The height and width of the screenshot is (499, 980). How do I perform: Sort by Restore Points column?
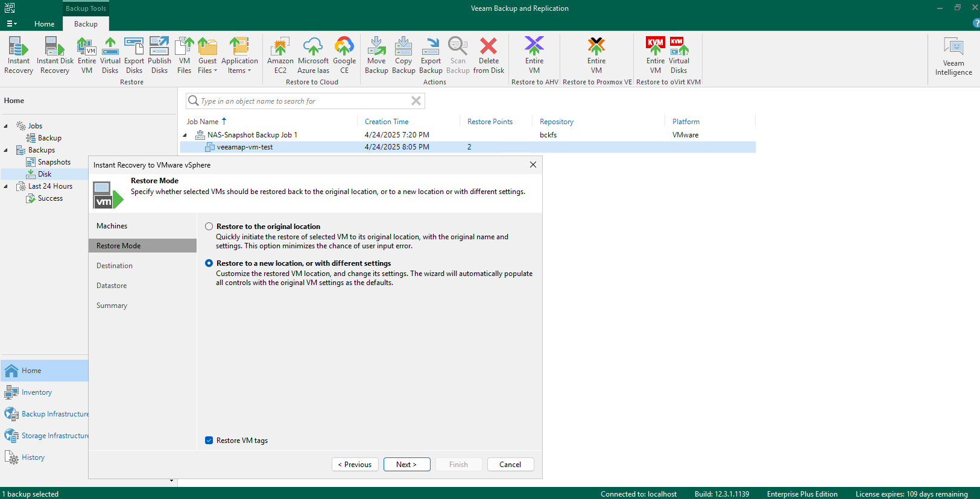point(490,122)
